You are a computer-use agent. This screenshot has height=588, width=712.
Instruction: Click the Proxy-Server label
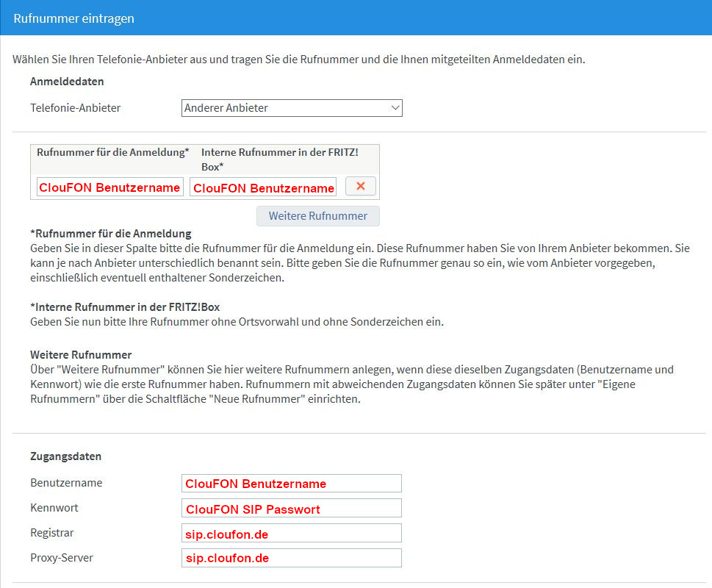[62, 558]
